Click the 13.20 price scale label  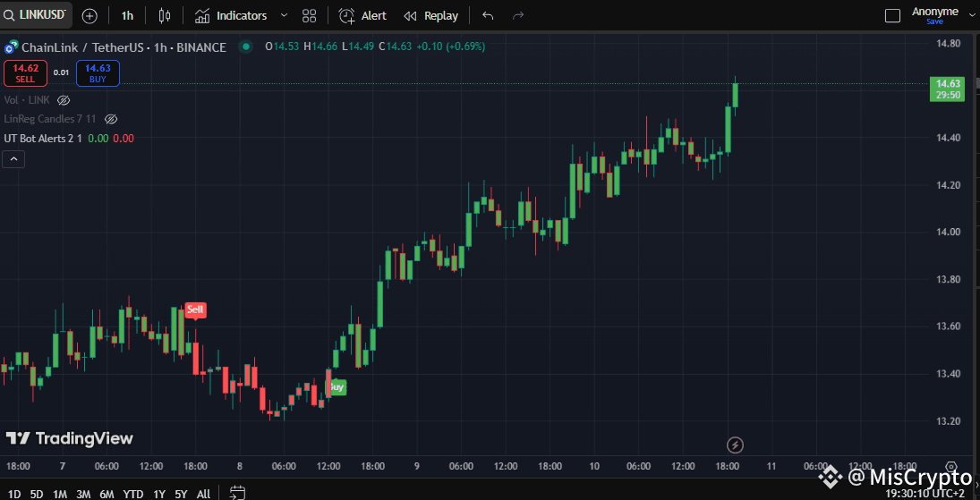948,420
